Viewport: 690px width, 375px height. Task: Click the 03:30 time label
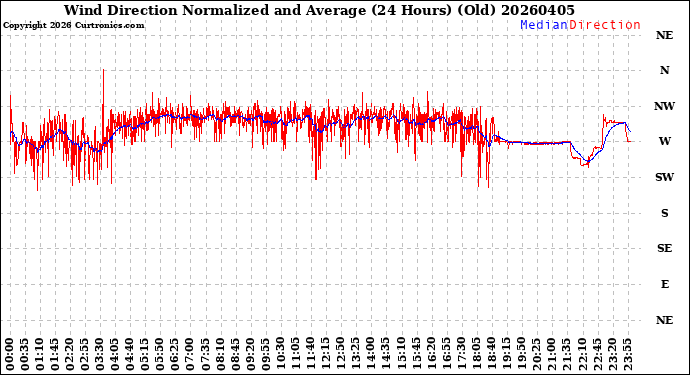pyautogui.click(x=100, y=354)
